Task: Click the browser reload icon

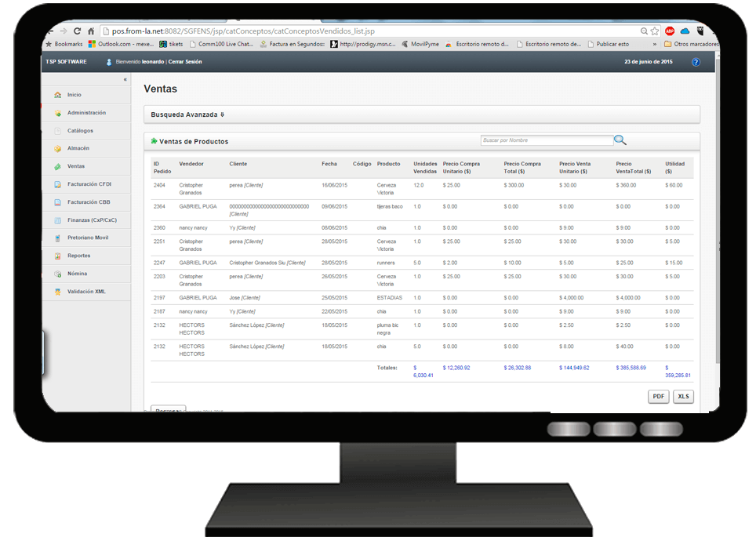Action: (x=77, y=31)
